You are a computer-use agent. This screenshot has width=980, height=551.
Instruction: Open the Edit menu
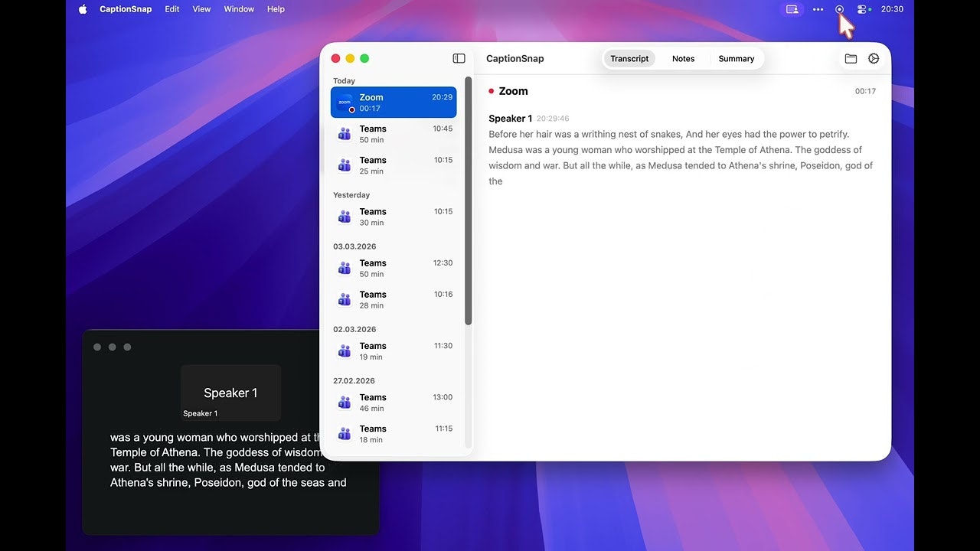click(x=172, y=9)
